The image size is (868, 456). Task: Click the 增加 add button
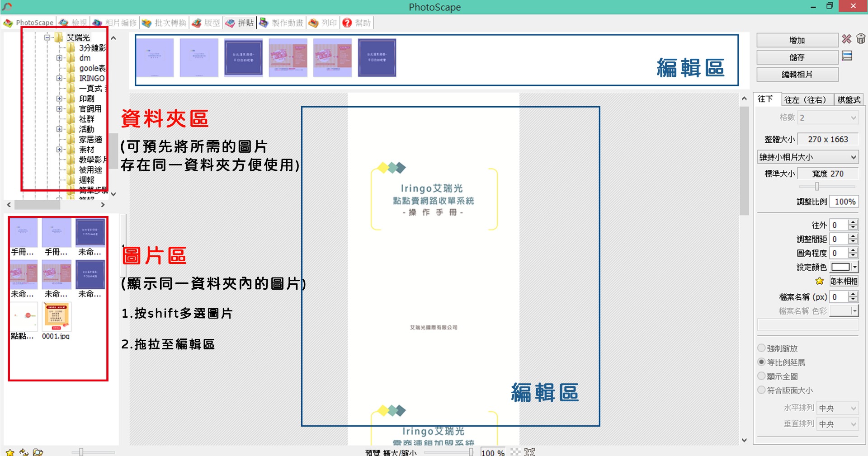[x=797, y=40]
